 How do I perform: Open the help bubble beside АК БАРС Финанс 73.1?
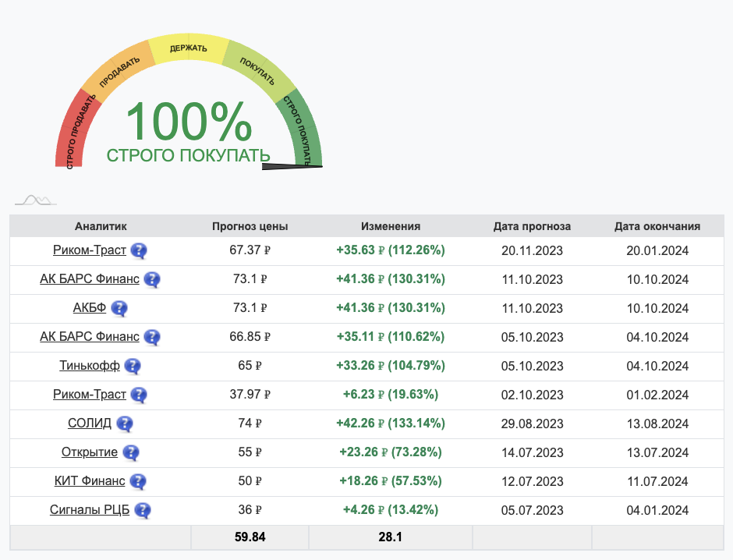pyautogui.click(x=152, y=279)
